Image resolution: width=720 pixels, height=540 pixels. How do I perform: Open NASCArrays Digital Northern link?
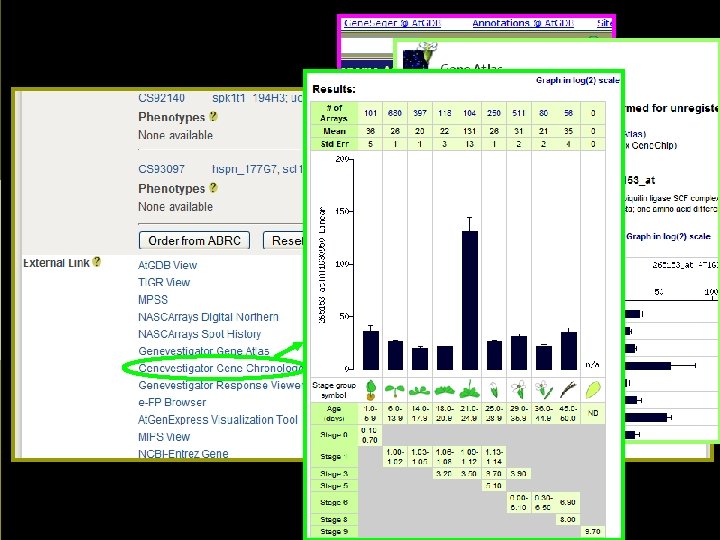pos(208,317)
